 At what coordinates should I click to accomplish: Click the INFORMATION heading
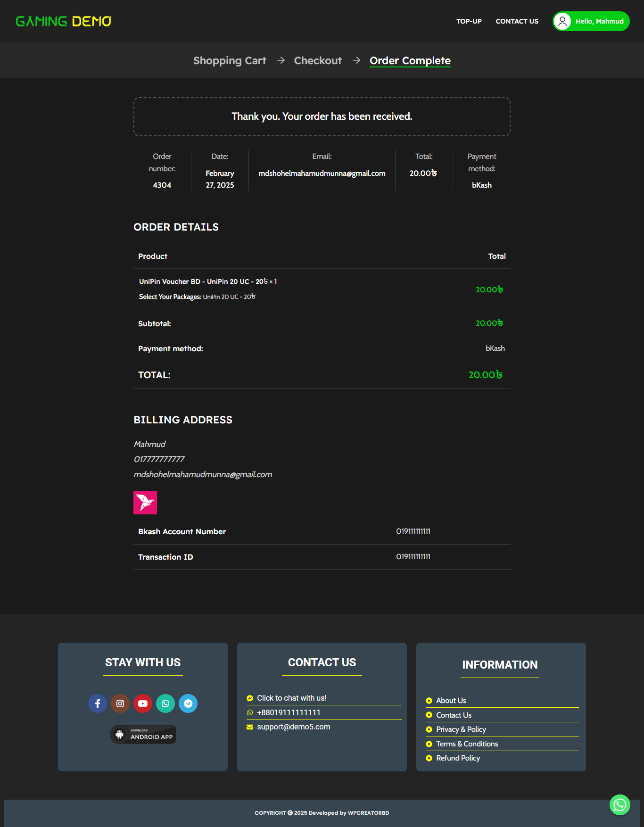[x=500, y=665]
